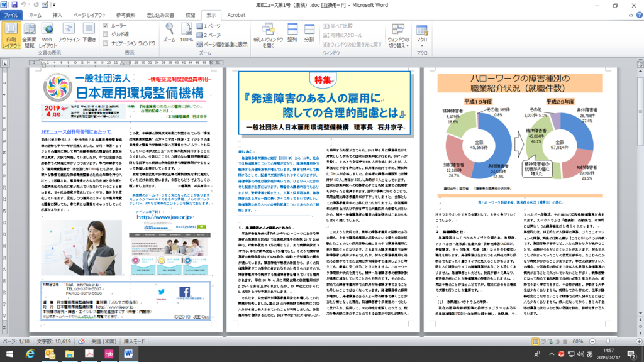Open Customize Quick Access Toolbar dropdown
This screenshot has height=362, width=644.
(x=54, y=5)
